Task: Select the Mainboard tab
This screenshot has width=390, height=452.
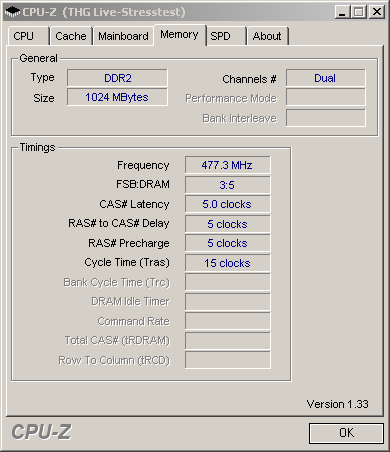Action: (x=123, y=36)
